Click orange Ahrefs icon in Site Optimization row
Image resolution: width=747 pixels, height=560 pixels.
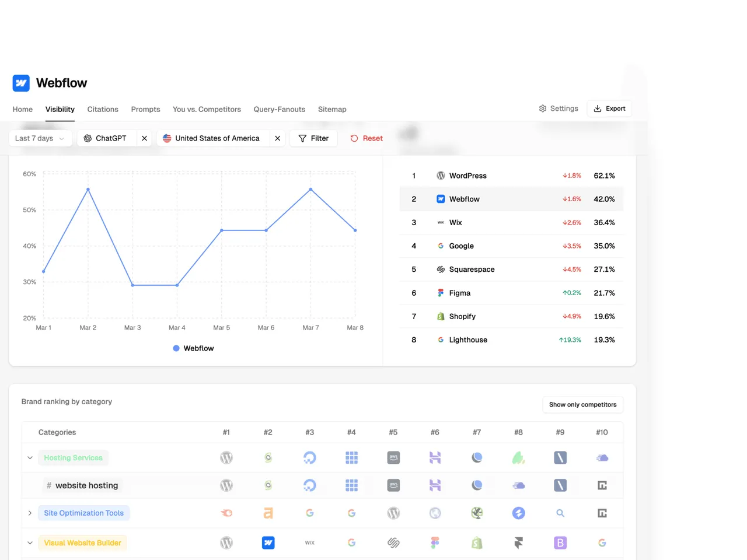point(268,513)
